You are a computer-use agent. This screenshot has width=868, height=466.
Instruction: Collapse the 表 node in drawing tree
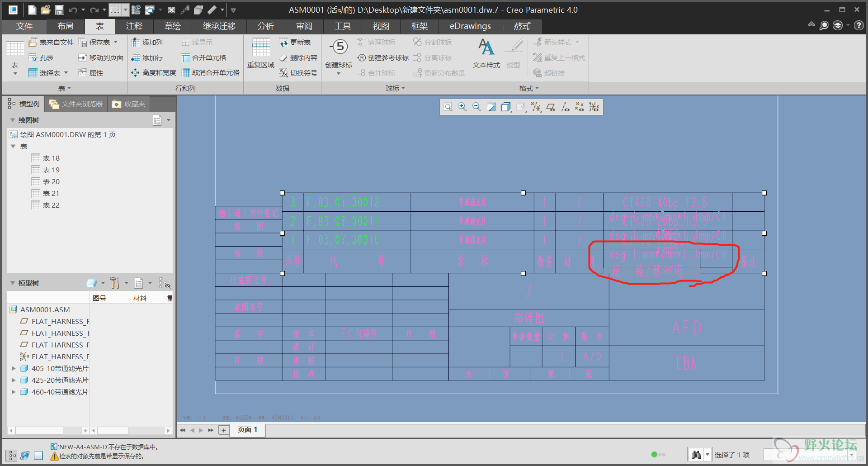(x=13, y=146)
